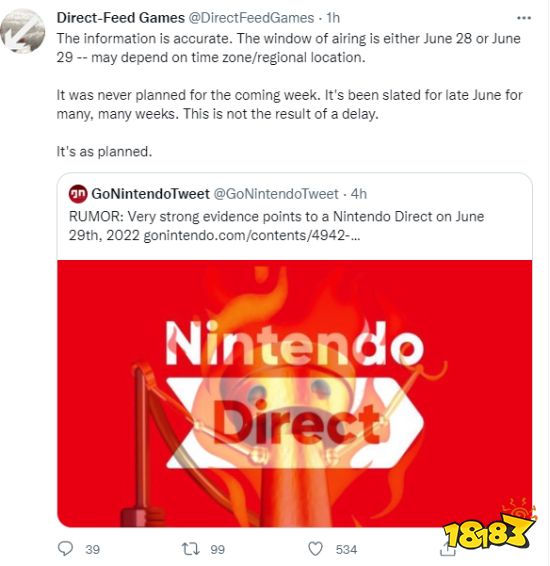Click the 534 likes count
550x566 pixels.
point(346,549)
